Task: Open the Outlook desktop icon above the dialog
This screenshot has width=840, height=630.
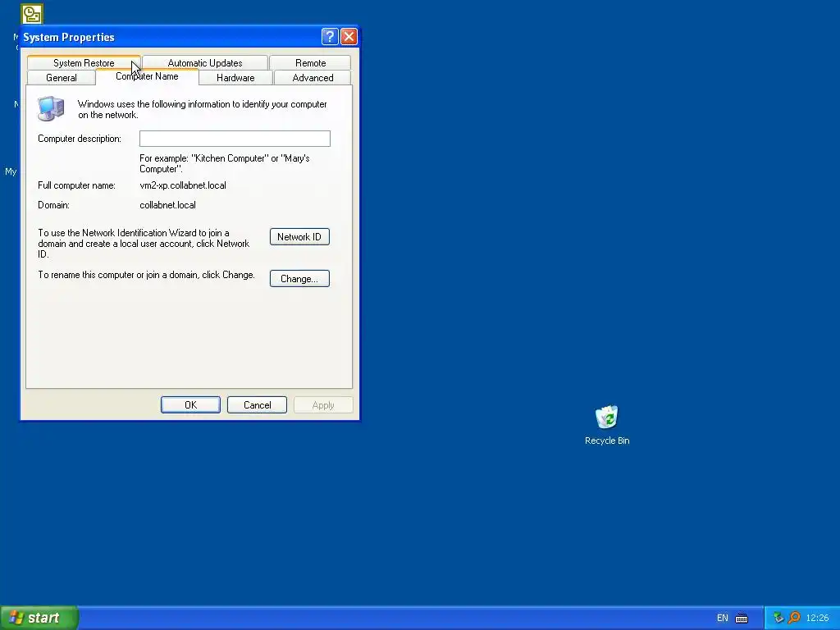Action: pos(32,13)
